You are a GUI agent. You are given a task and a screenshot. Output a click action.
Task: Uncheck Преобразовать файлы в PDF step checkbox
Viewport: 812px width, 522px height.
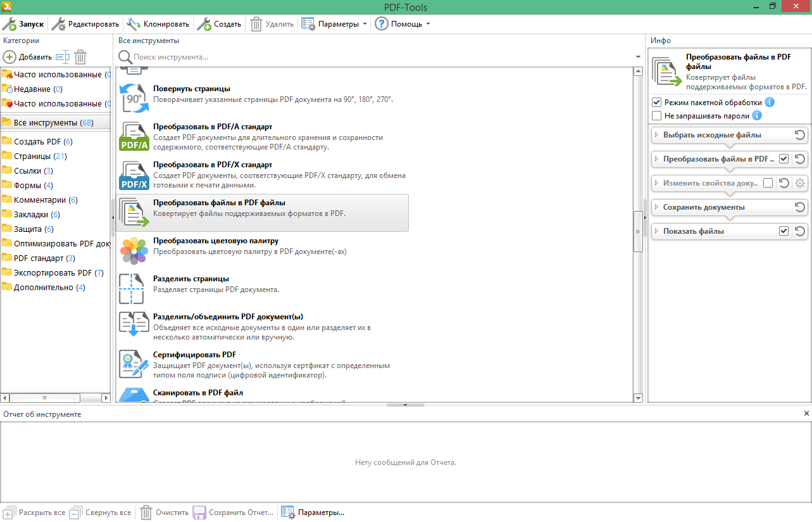click(x=784, y=159)
